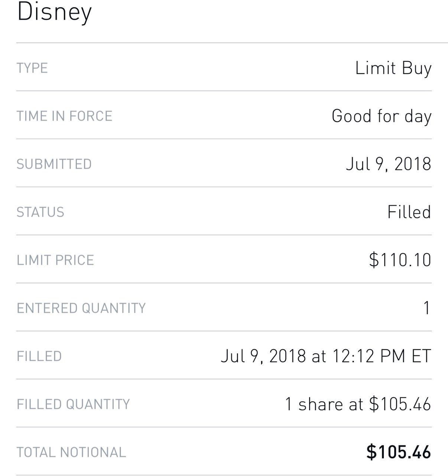Viewport: 448px width, 476px height.
Task: Select the Disney title heading
Action: (54, 13)
